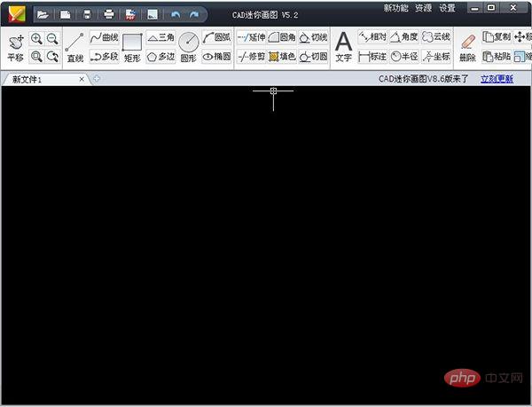The image size is (532, 407).
Task: Activate the zoom window magnifier tool
Action: pos(36,56)
